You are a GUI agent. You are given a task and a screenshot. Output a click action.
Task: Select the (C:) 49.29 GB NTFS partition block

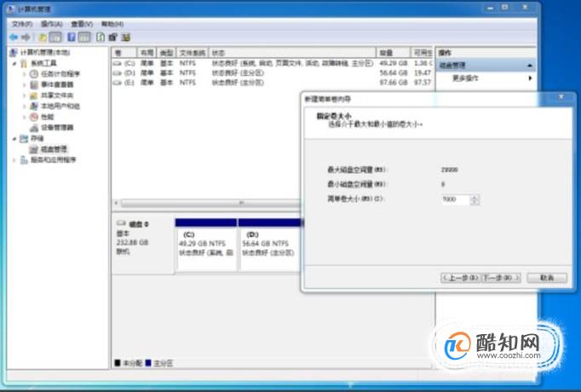tap(206, 245)
